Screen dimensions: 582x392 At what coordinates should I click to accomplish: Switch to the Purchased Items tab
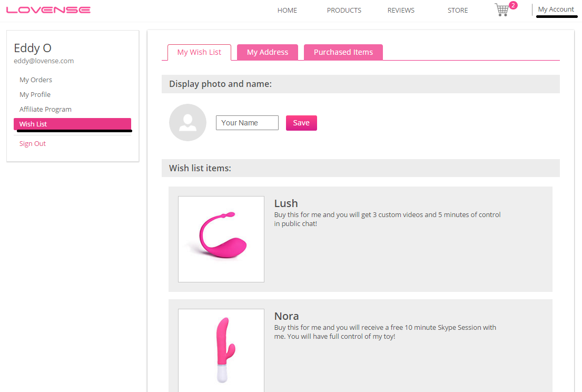pyautogui.click(x=343, y=52)
